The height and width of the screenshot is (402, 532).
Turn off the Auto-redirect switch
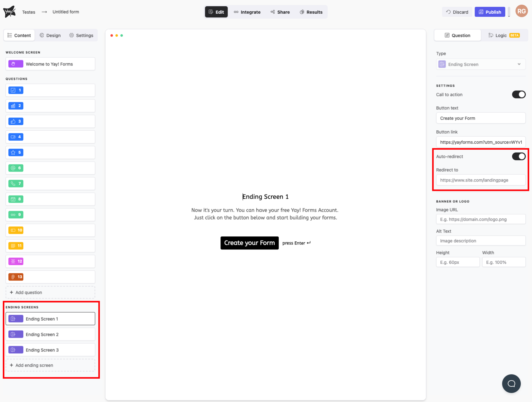518,157
